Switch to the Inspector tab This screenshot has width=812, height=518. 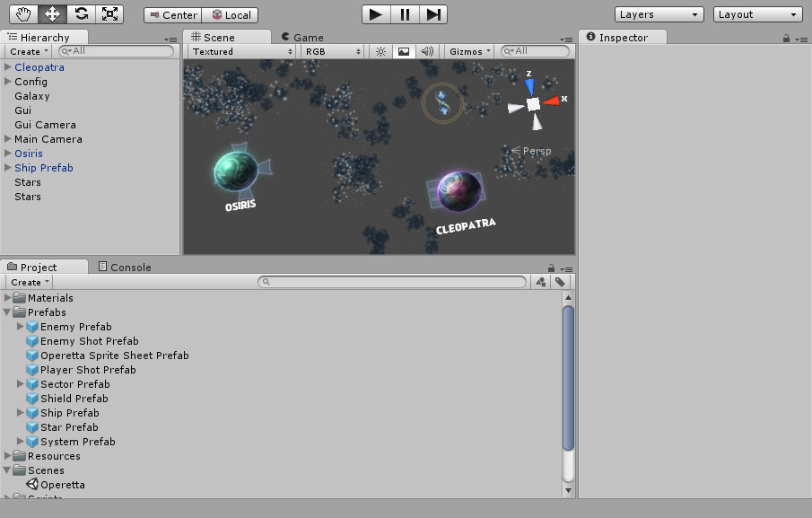click(623, 38)
